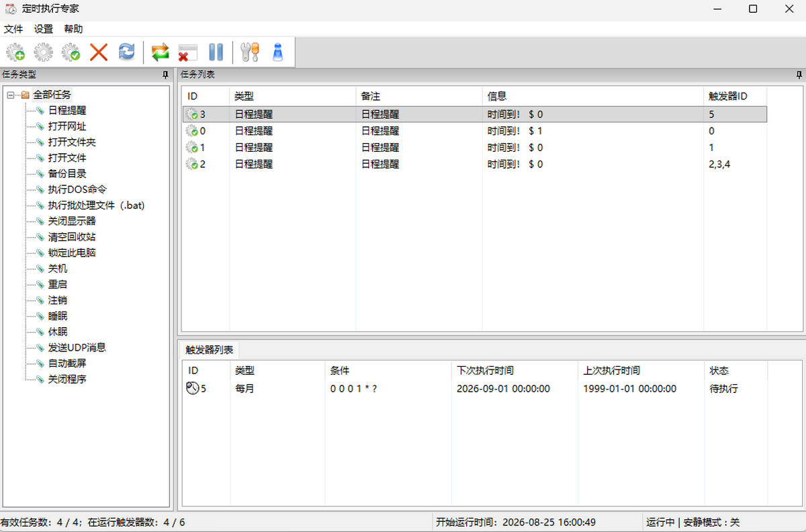
Task: Sort task list by 触发器ID column header
Action: pyautogui.click(x=735, y=96)
